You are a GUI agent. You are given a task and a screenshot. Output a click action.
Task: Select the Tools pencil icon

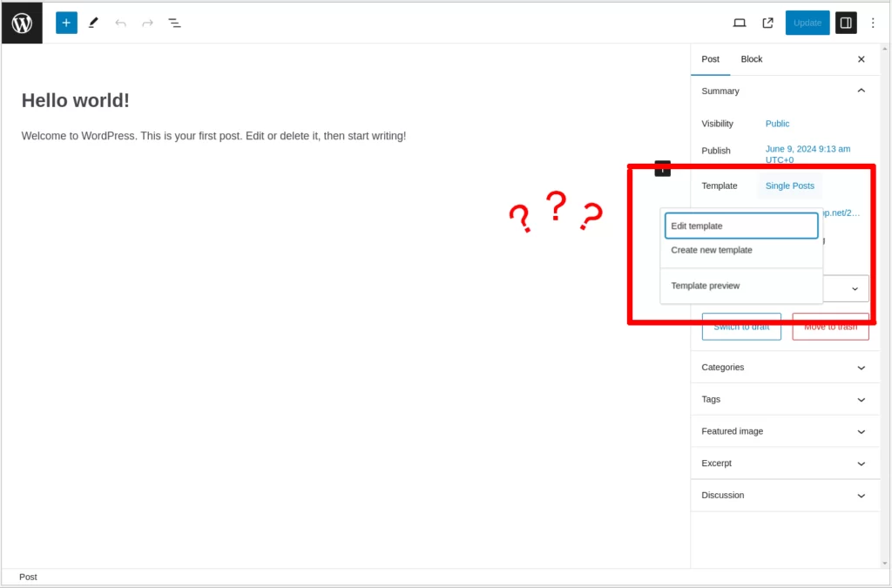tap(93, 23)
